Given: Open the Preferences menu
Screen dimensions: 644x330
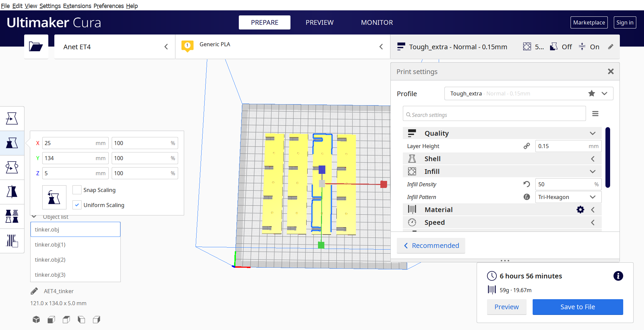Looking at the screenshot, I should click(x=109, y=6).
